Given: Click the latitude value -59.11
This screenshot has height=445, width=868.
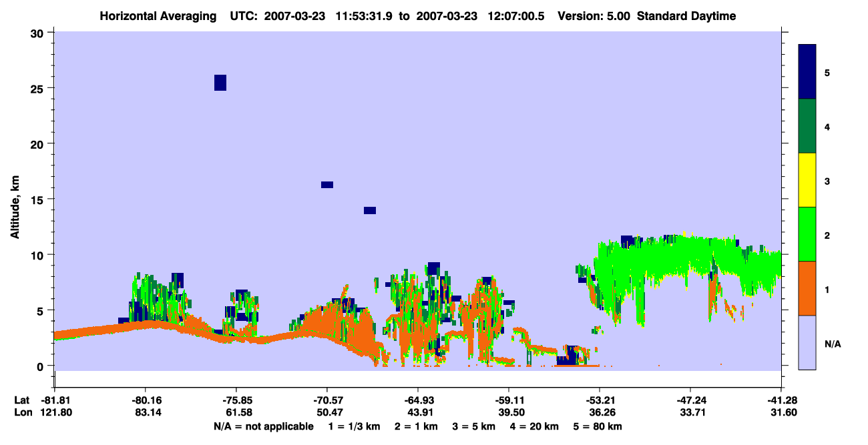Looking at the screenshot, I should (x=508, y=400).
